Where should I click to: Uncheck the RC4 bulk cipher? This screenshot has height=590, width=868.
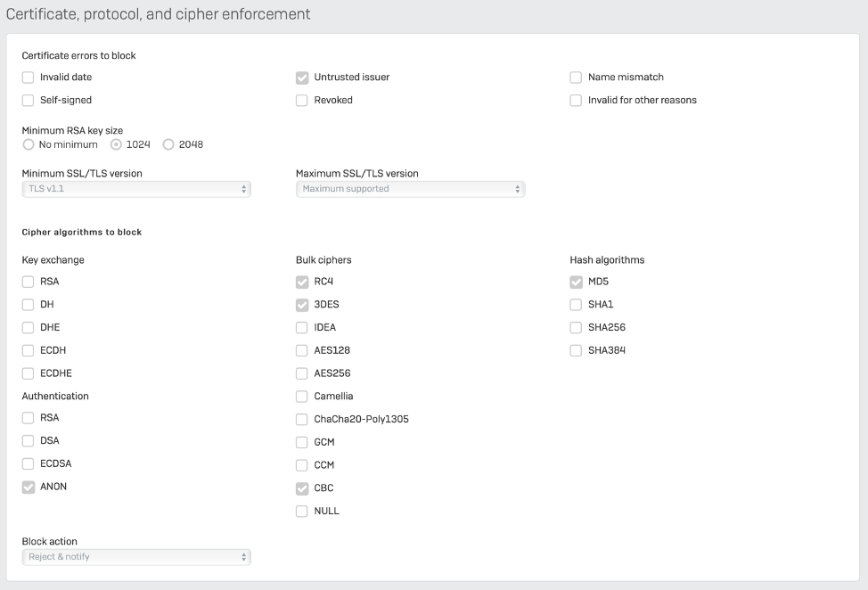click(302, 282)
